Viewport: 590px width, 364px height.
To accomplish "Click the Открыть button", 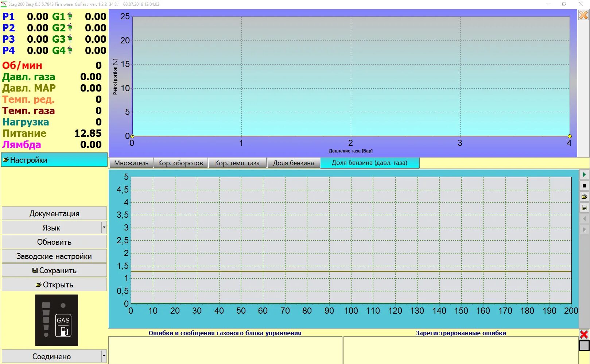I will (x=54, y=284).
